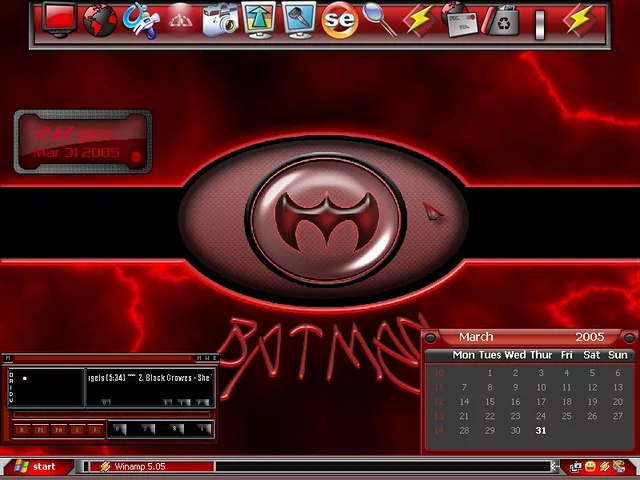Viewport: 640px width, 480px height.
Task: Open the blue figure dock icon
Action: [140, 21]
